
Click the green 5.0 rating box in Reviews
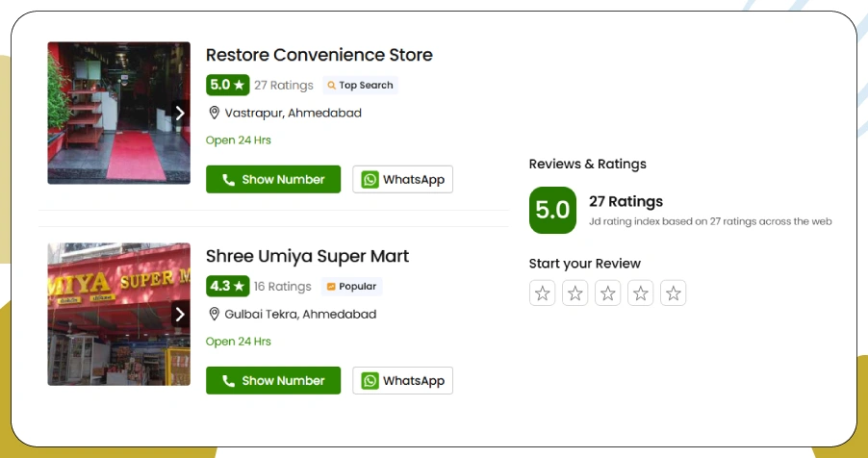tap(552, 210)
